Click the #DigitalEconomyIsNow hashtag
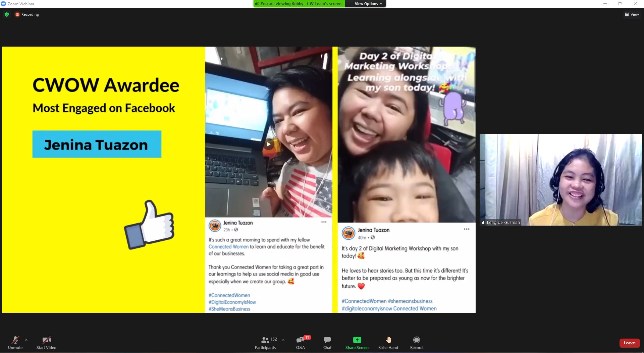644x353 pixels. coord(232,302)
